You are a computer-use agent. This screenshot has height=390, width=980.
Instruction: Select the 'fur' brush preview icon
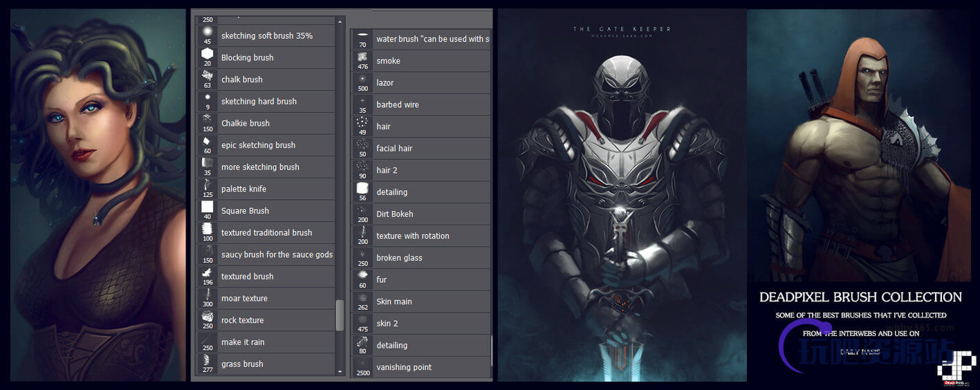(x=362, y=276)
